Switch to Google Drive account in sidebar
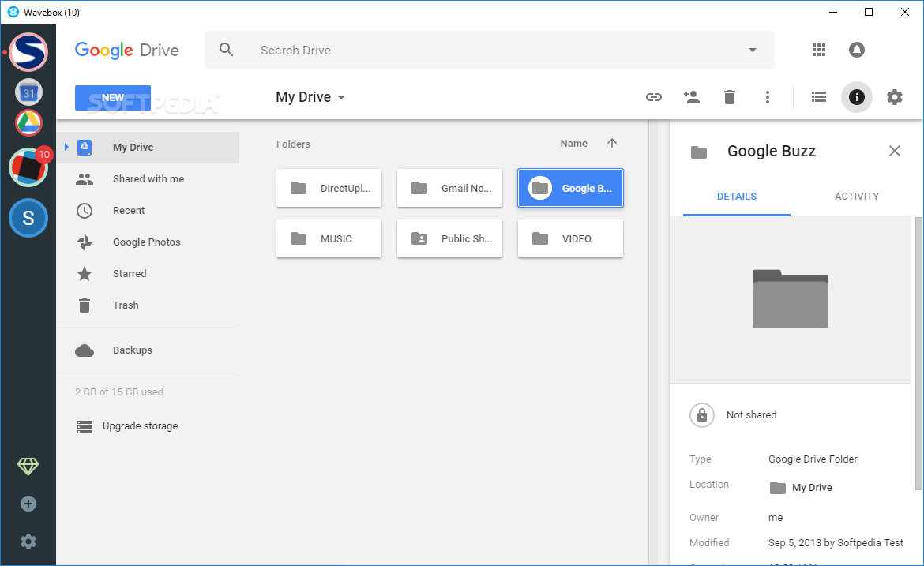The width and height of the screenshot is (924, 566). [x=28, y=122]
